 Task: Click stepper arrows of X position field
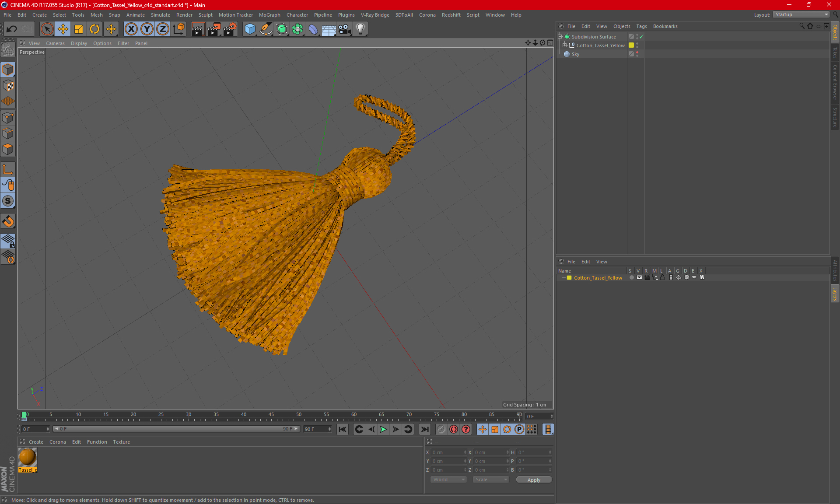(x=465, y=452)
